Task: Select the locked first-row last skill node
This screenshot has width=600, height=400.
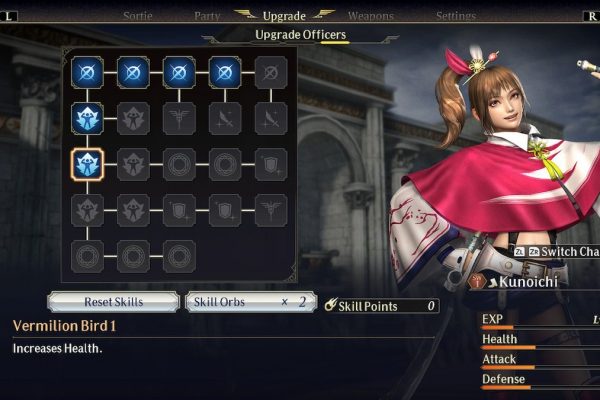Action: 271,72
